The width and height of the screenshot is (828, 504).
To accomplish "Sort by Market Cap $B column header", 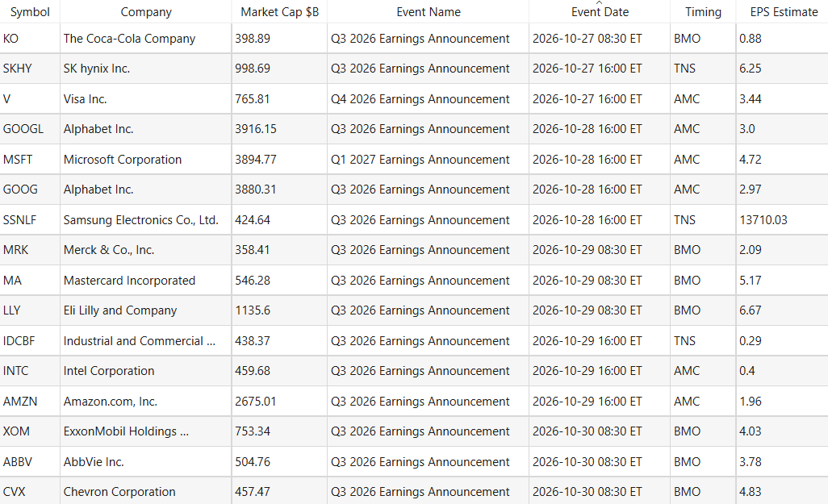I will (279, 12).
